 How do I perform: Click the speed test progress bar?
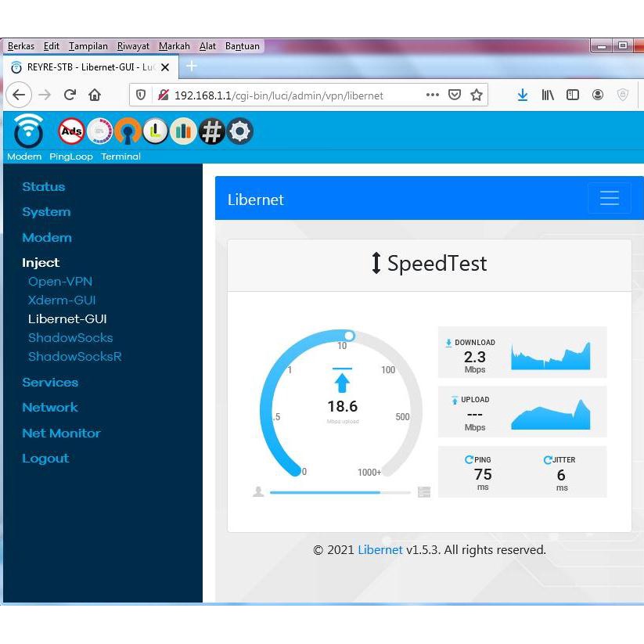click(x=340, y=493)
